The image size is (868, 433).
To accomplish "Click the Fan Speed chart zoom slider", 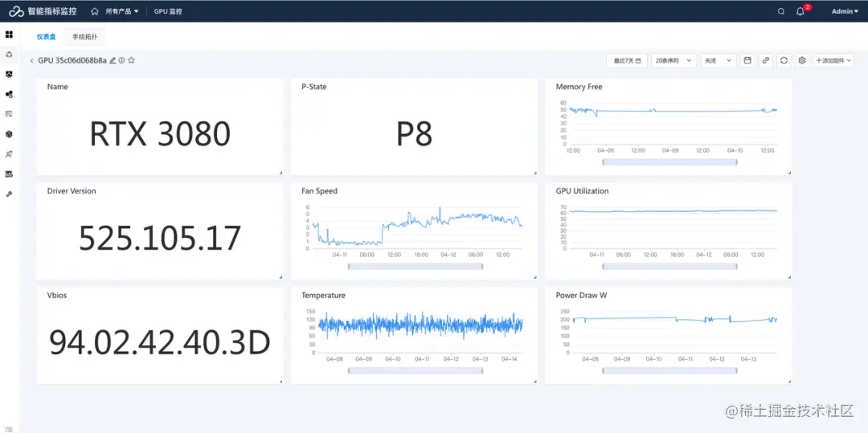I will (x=416, y=267).
